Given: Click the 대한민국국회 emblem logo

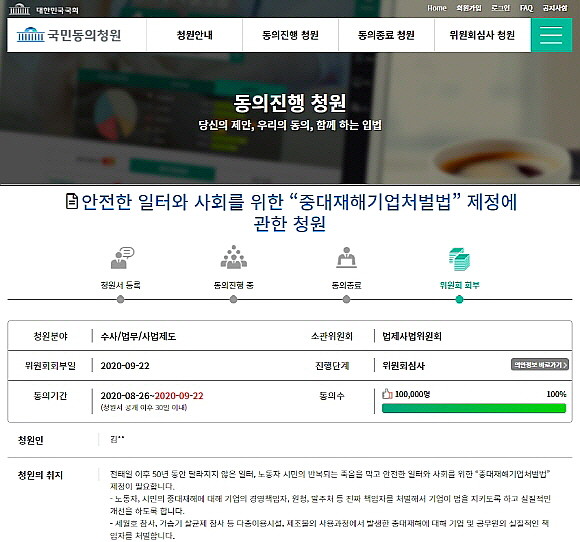Looking at the screenshot, I should click(43, 9).
